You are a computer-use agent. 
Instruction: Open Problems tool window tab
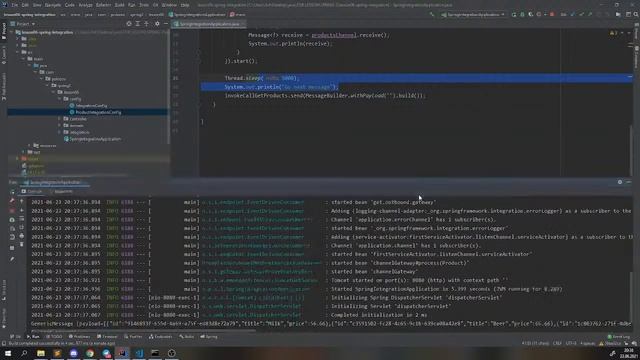79,337
